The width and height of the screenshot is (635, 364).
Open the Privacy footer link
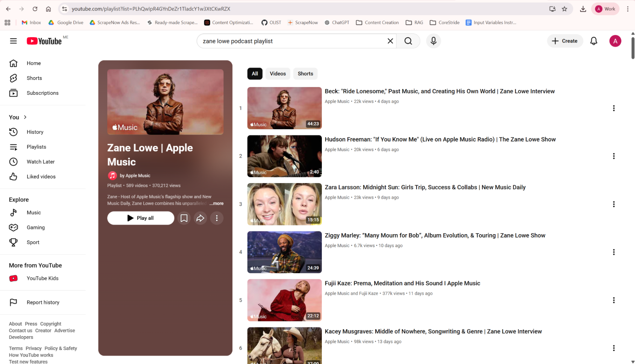[x=33, y=348]
